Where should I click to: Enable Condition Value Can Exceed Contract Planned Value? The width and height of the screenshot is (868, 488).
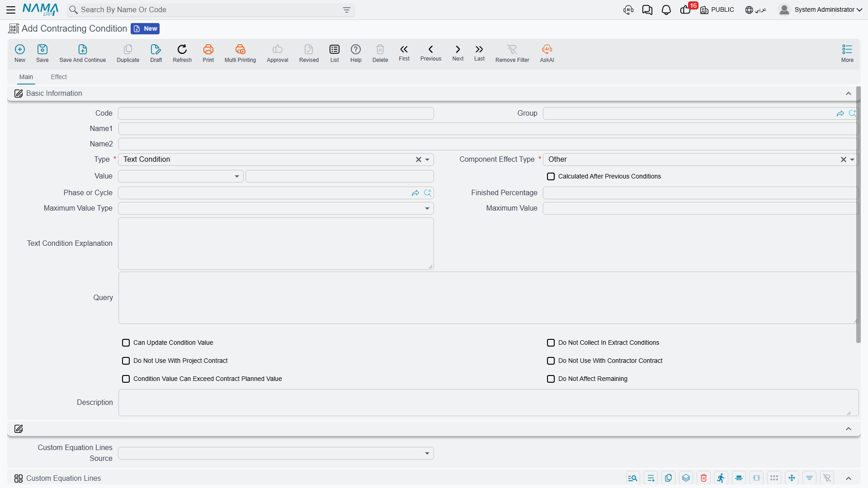126,379
